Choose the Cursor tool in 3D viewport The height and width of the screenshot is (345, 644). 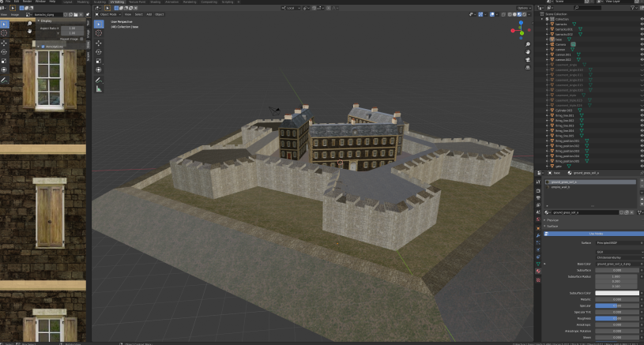coord(99,33)
